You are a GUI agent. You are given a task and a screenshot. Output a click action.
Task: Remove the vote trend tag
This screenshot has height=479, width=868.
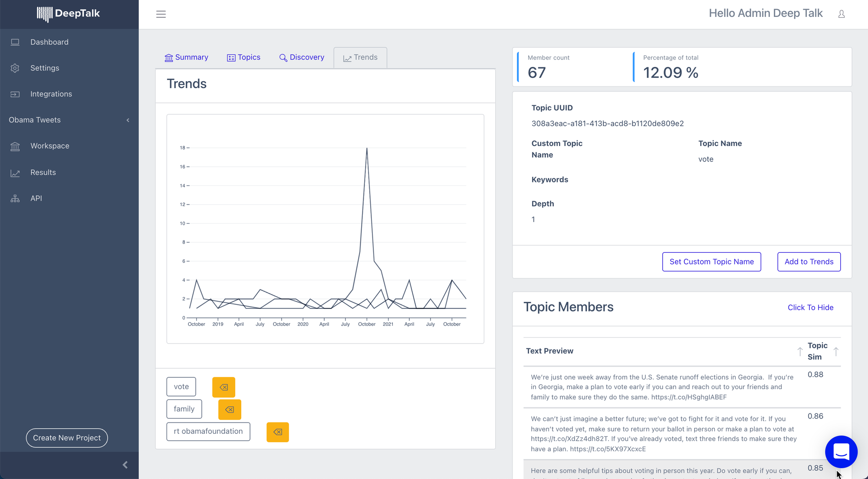[224, 387]
